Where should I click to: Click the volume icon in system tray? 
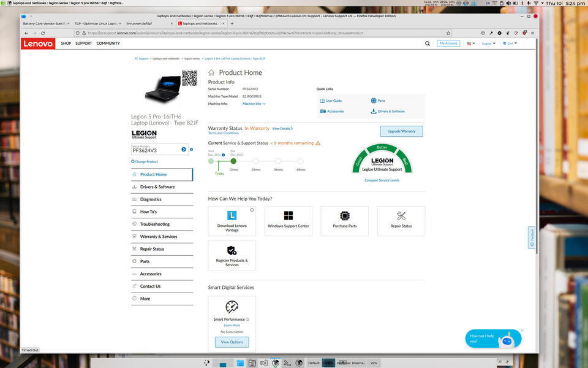point(508,3)
